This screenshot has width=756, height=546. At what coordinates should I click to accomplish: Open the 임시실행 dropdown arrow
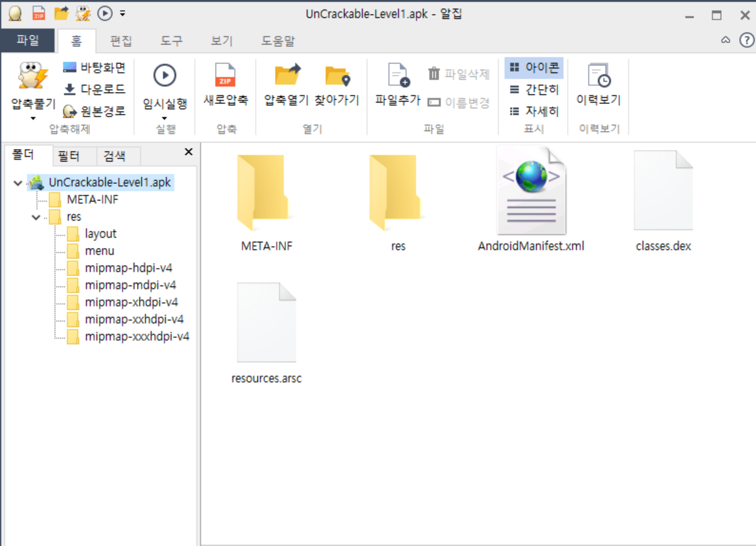(x=164, y=119)
